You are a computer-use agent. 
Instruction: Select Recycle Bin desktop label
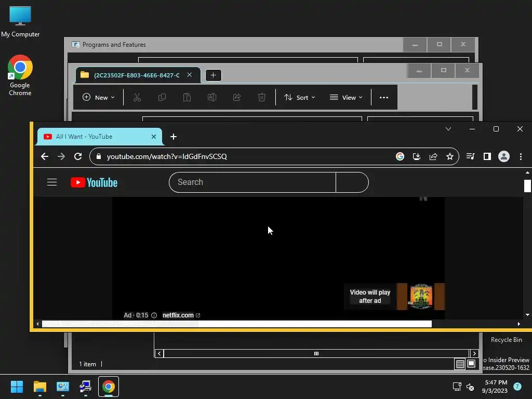coord(506,340)
